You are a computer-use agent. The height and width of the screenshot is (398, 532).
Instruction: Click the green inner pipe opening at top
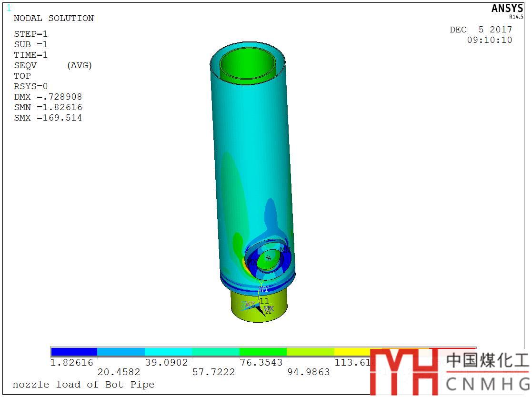click(247, 64)
